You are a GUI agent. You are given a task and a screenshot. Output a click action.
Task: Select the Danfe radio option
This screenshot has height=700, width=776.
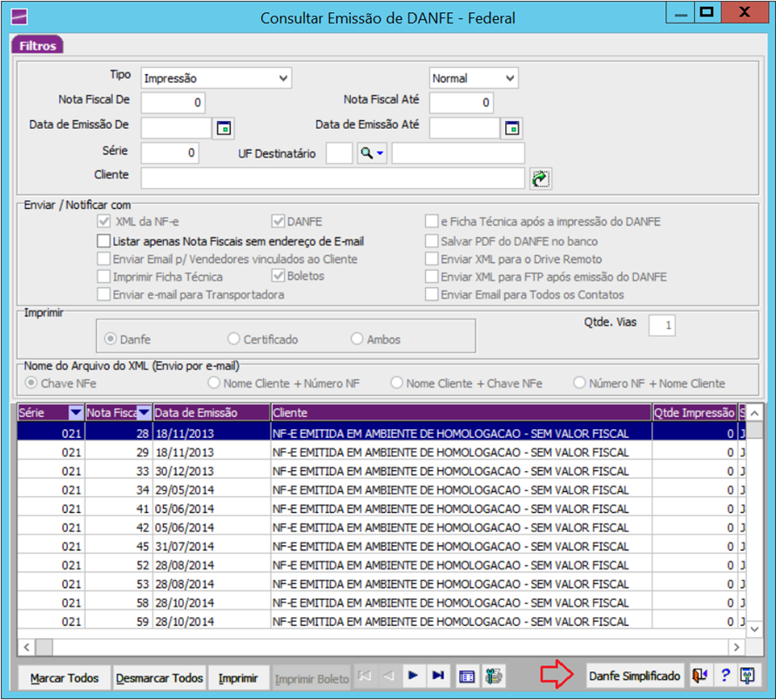[x=111, y=339]
